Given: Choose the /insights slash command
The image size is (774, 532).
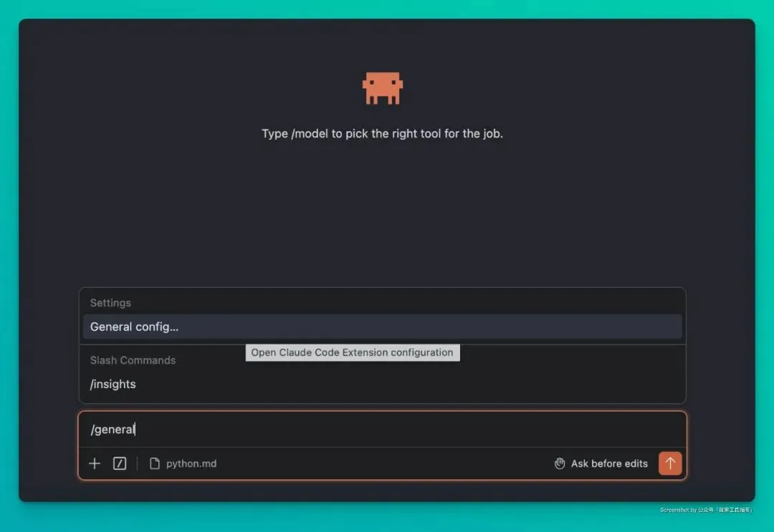Looking at the screenshot, I should click(x=382, y=384).
